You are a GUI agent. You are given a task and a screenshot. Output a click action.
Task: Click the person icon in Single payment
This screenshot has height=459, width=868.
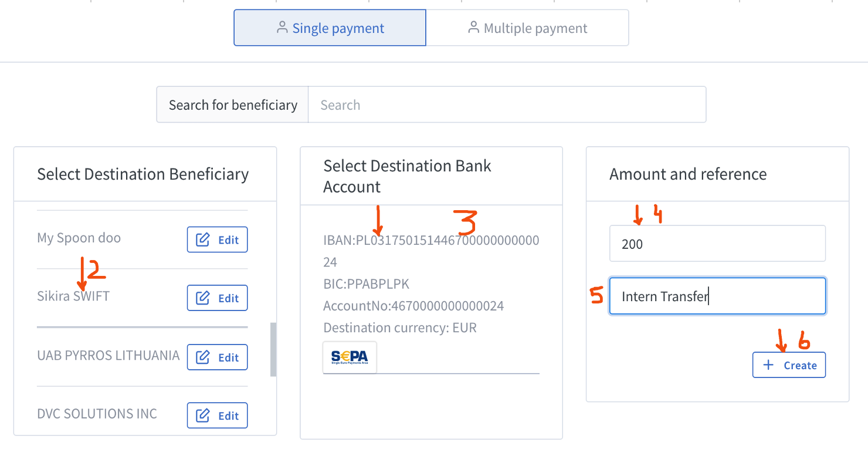point(282,28)
